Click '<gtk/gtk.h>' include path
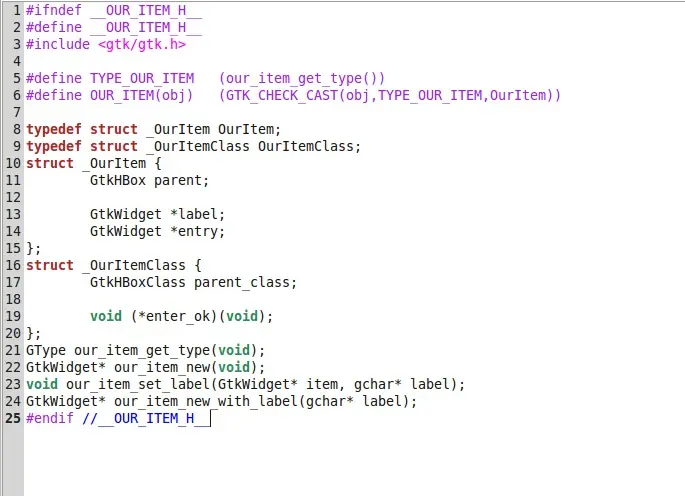 [142, 44]
